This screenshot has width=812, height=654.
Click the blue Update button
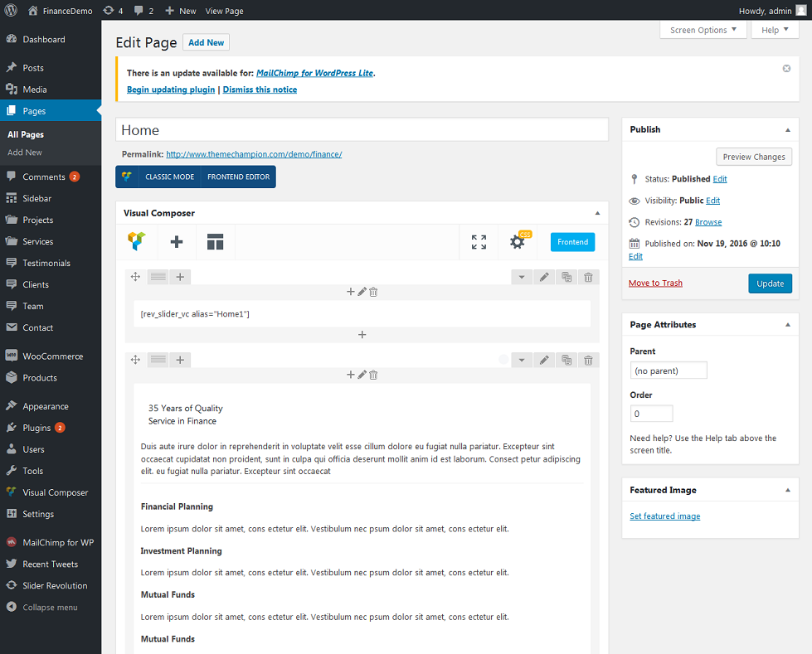pyautogui.click(x=770, y=283)
